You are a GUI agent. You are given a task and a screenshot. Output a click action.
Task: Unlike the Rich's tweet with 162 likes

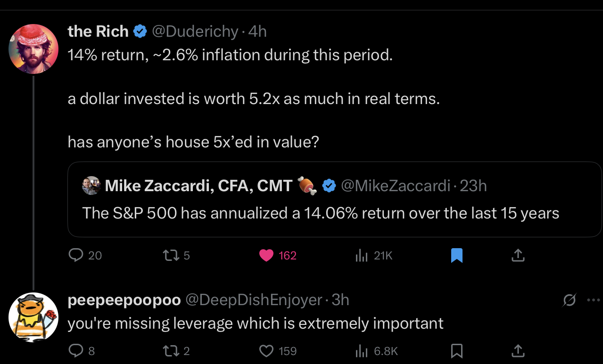point(267,255)
